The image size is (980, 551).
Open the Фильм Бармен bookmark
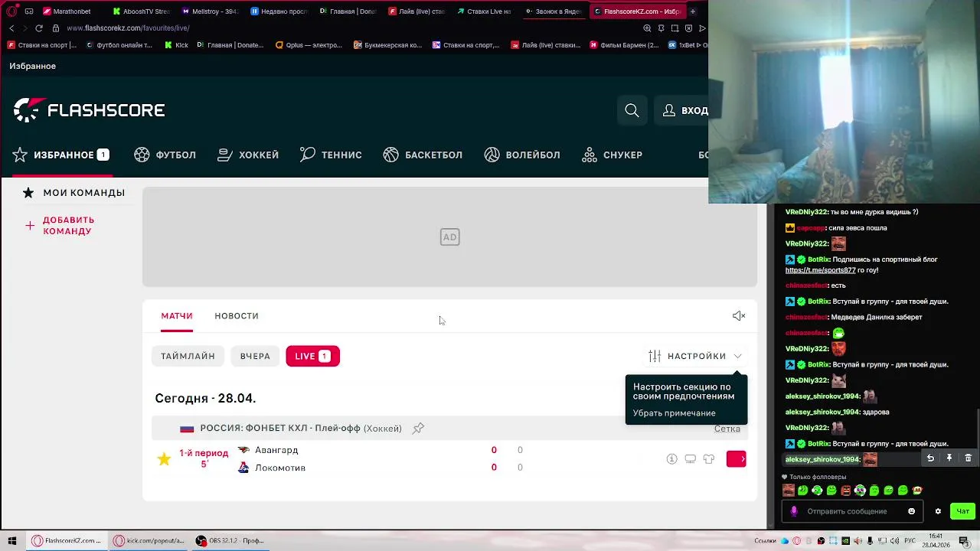pyautogui.click(x=624, y=45)
